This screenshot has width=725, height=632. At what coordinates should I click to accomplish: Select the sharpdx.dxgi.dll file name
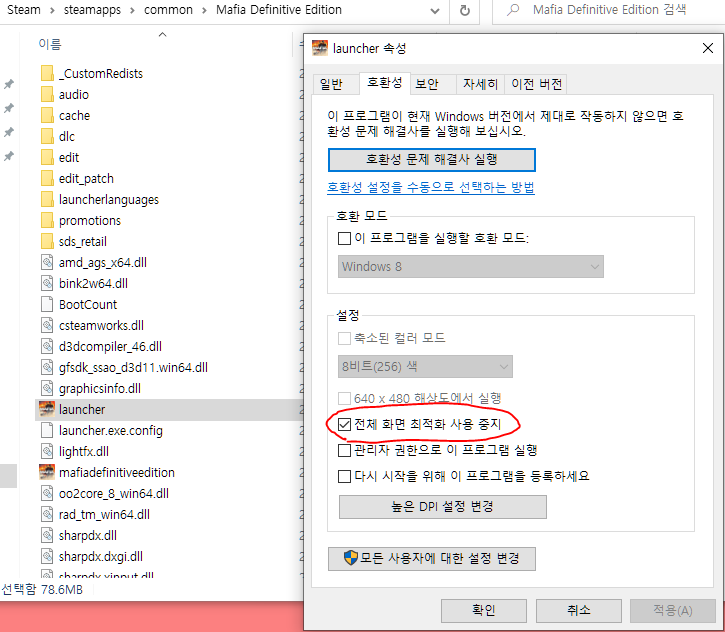click(x=101, y=557)
